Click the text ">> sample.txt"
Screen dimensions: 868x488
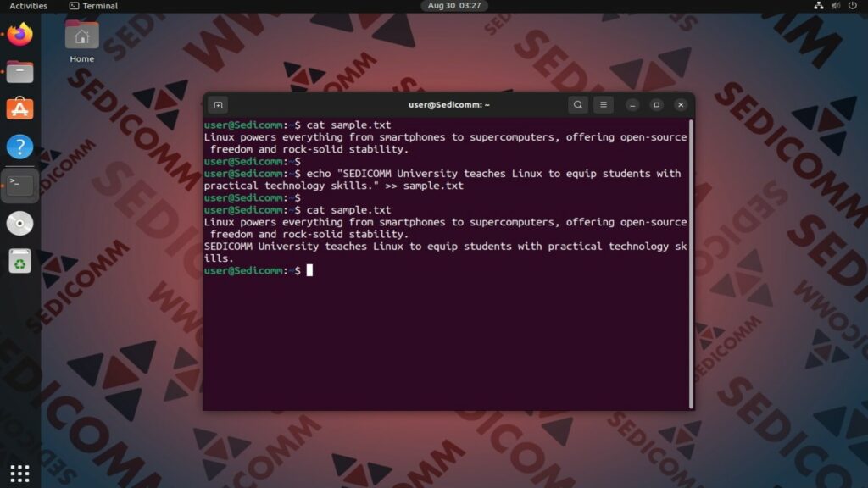click(x=424, y=186)
